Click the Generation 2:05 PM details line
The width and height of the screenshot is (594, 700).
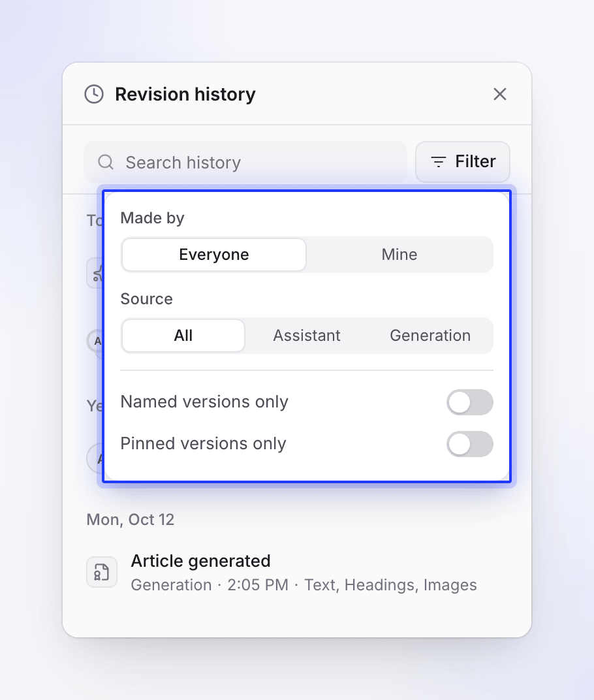(304, 585)
